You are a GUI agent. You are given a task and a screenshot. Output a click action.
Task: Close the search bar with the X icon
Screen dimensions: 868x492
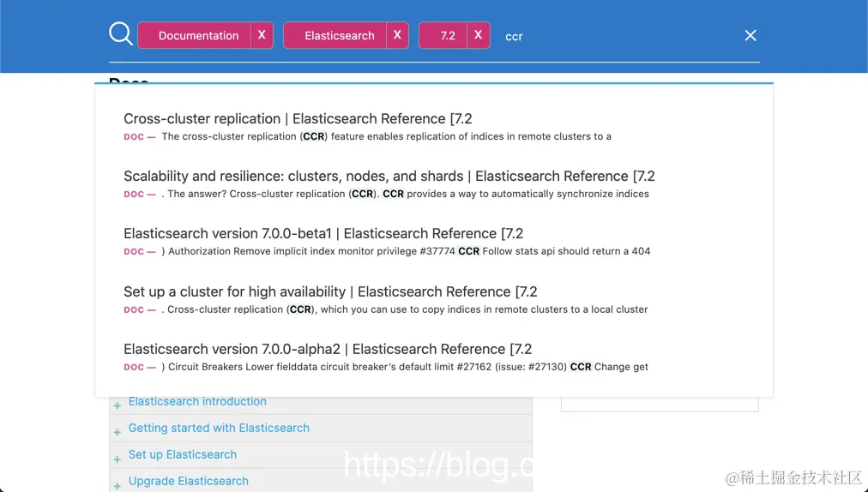pos(750,35)
